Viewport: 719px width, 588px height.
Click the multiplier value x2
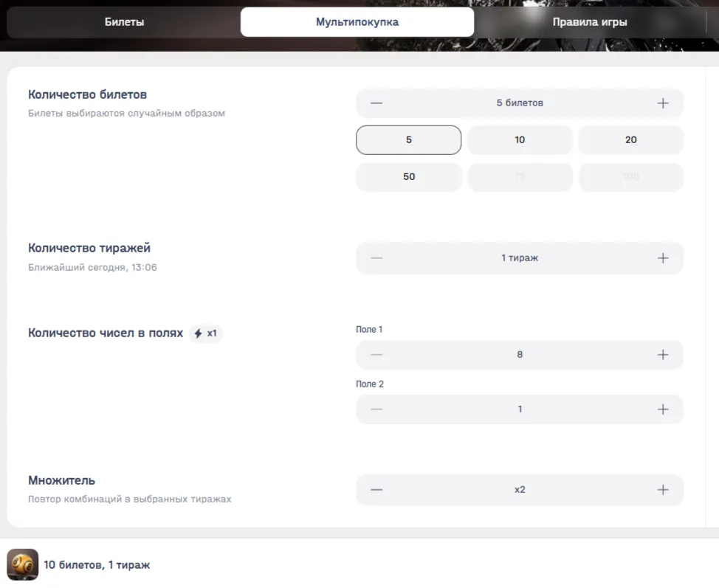pyautogui.click(x=520, y=490)
